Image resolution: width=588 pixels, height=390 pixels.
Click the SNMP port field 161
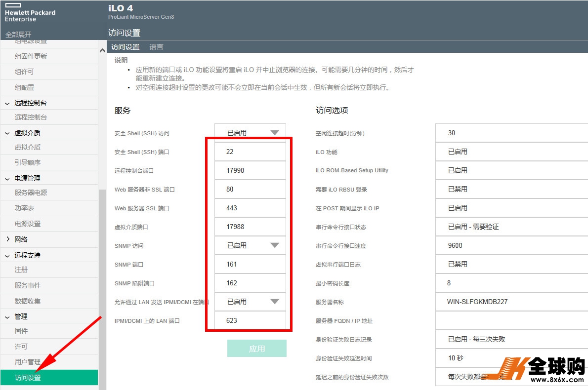tap(250, 264)
